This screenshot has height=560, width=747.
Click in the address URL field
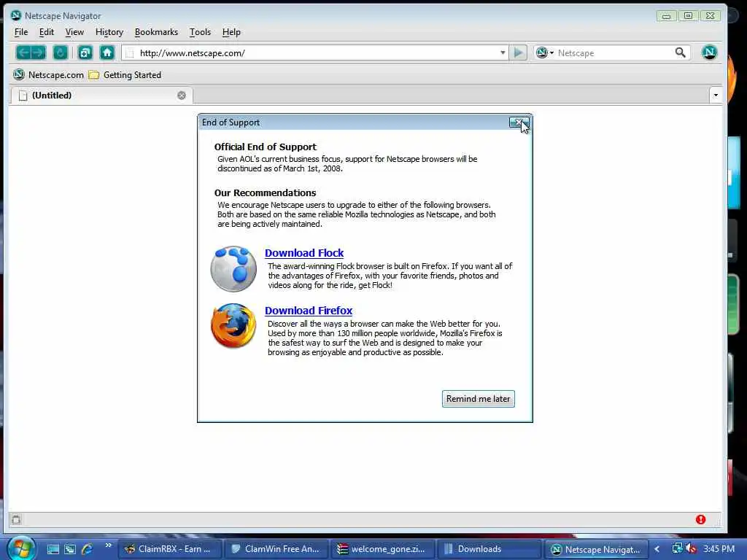[317, 52]
